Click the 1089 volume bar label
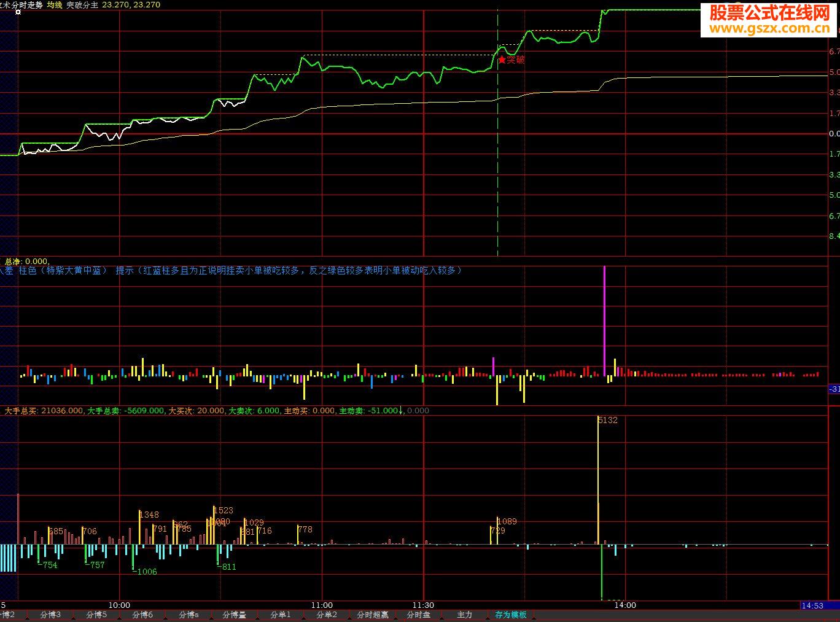Viewport: 840px width, 622px height. pos(507,522)
